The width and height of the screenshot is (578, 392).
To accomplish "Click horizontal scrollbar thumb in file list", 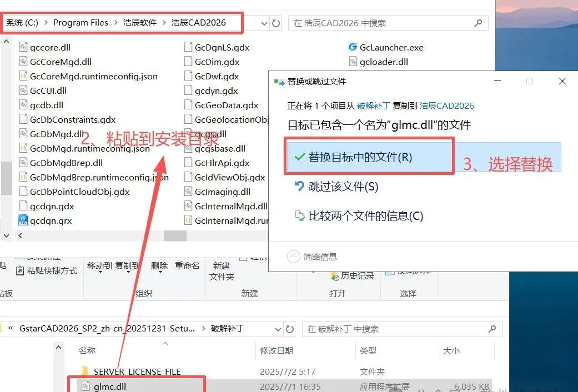I will (175, 235).
